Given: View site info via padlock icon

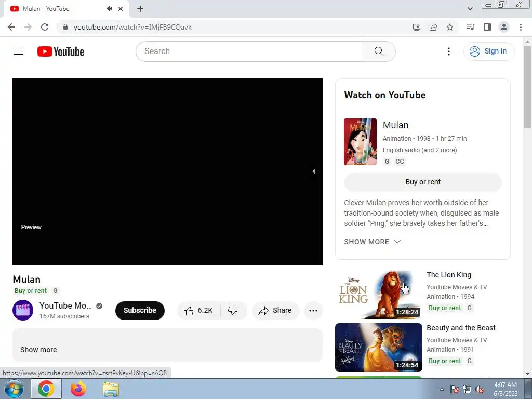Looking at the screenshot, I should coord(65,27).
